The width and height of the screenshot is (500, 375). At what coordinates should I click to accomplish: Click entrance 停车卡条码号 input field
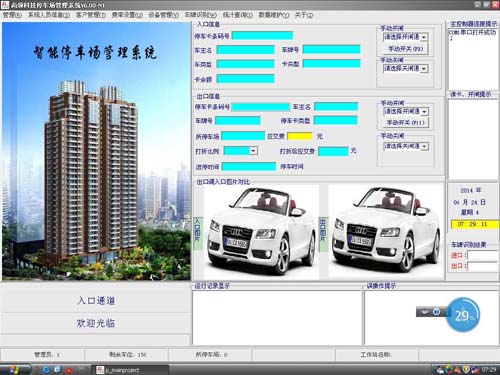262,36
